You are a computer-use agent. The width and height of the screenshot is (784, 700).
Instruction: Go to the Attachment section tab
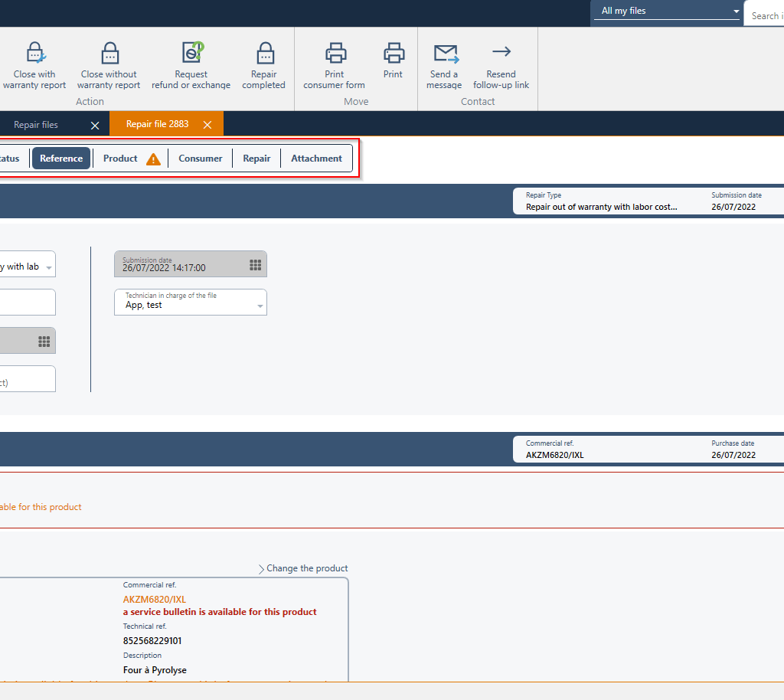316,159
